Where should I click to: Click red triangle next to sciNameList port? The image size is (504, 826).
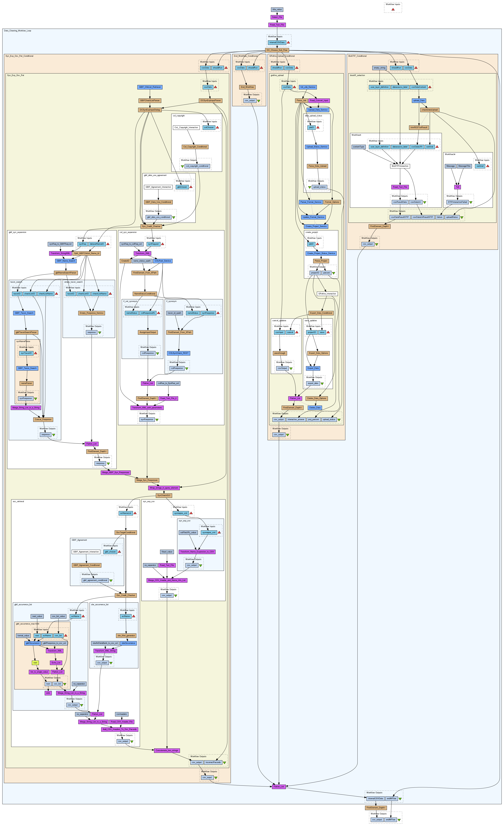[135, 513]
